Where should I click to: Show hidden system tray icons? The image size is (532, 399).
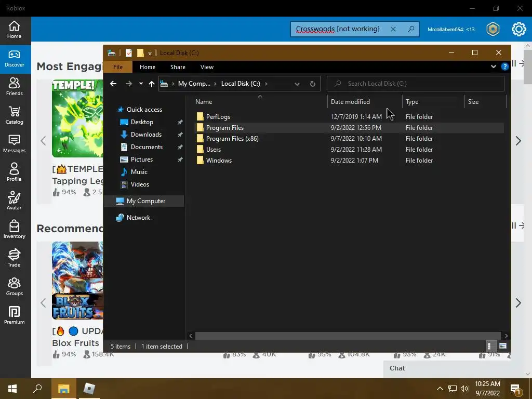(x=440, y=389)
